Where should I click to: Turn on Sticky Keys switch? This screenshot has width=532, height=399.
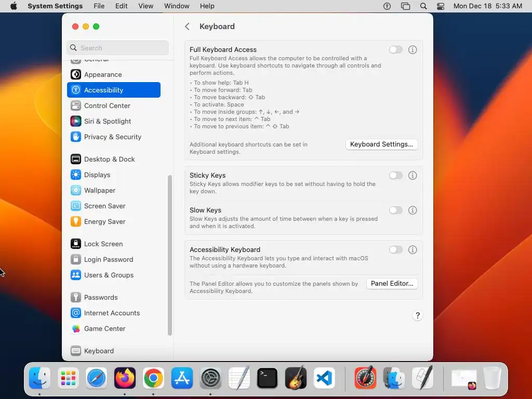point(395,176)
